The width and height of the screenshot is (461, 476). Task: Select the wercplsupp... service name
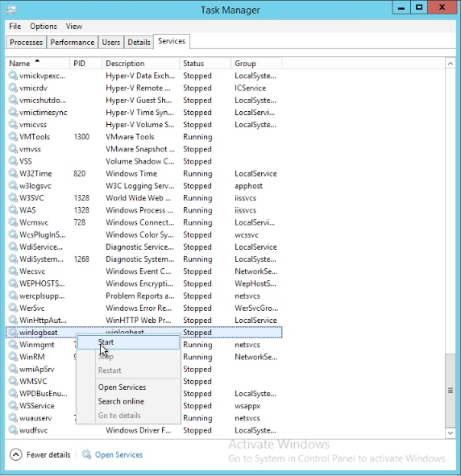[42, 296]
